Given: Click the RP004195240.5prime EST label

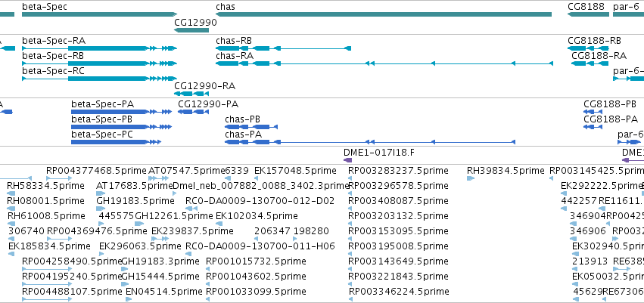Looking at the screenshot, I should pos(72,277).
